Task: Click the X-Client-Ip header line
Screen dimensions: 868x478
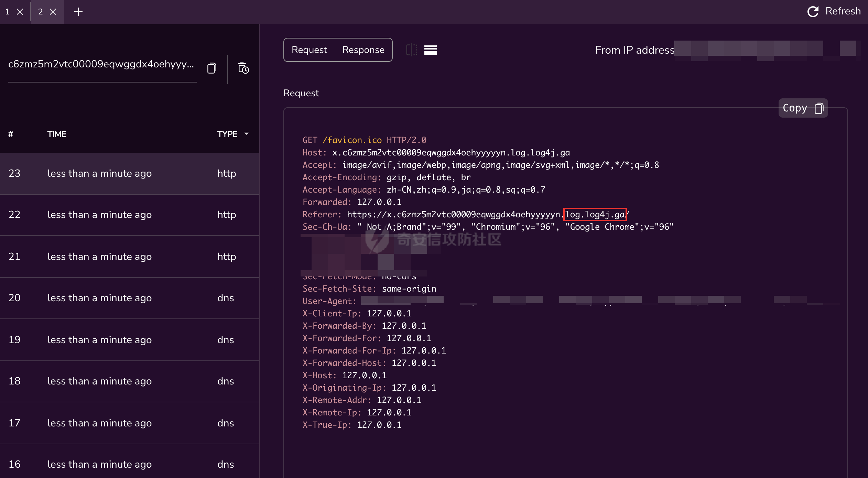Action: (357, 314)
